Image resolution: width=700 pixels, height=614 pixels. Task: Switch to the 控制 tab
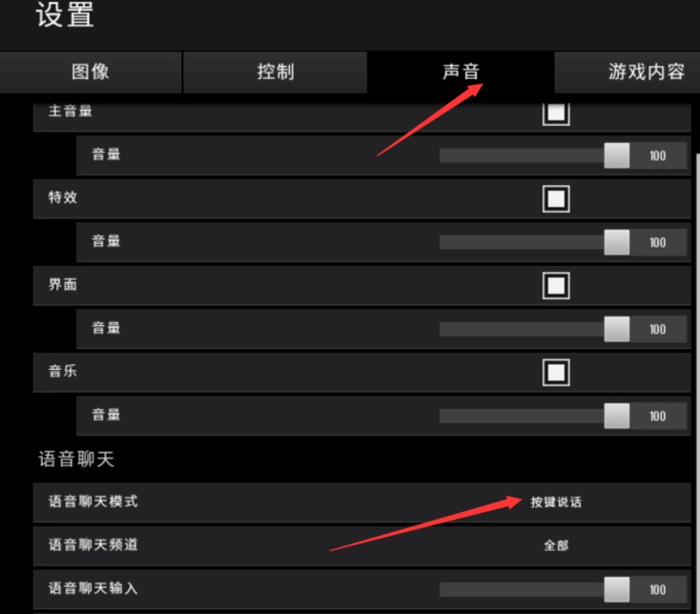(x=276, y=72)
